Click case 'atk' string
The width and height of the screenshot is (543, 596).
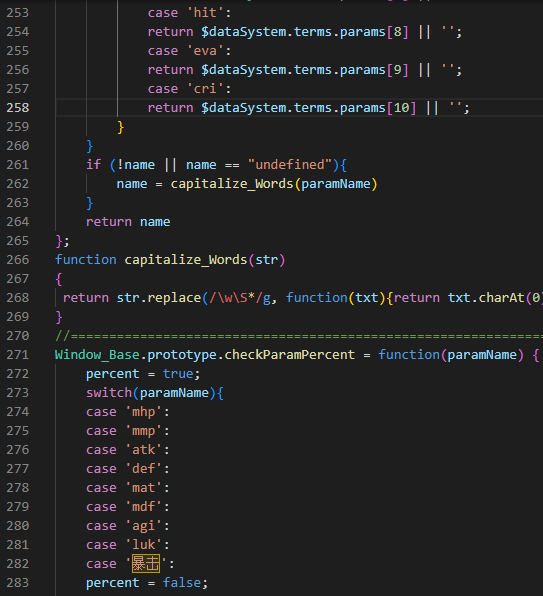pyautogui.click(x=143, y=450)
